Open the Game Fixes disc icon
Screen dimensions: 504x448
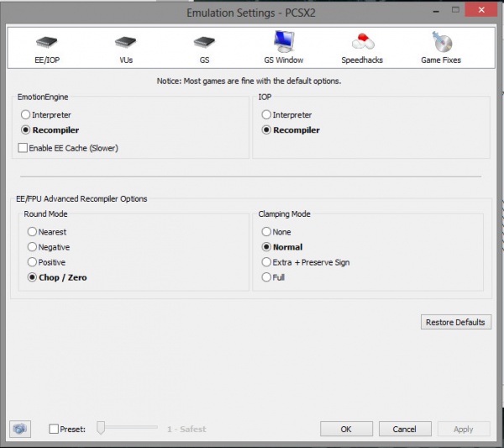tap(443, 42)
